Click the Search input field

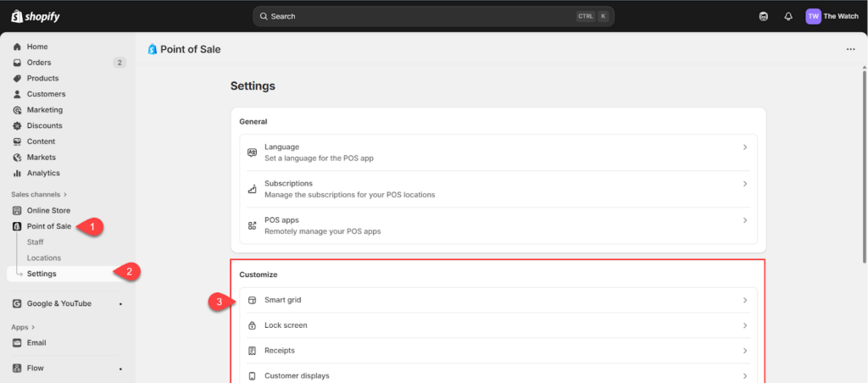pyautogui.click(x=424, y=16)
